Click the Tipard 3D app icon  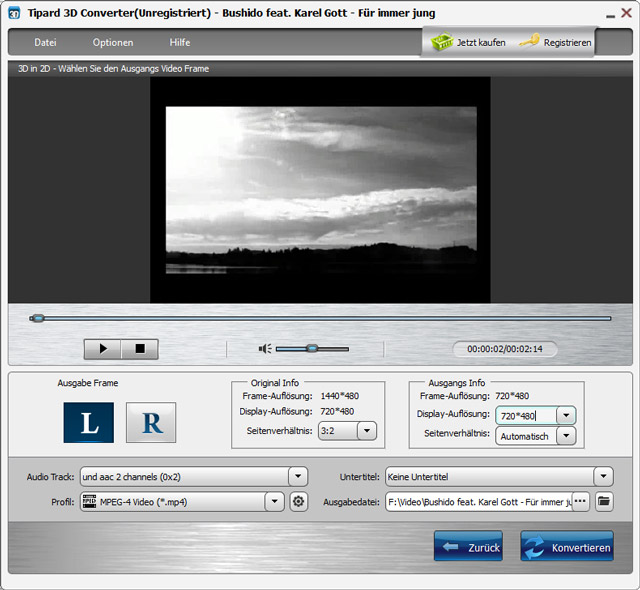click(x=14, y=13)
